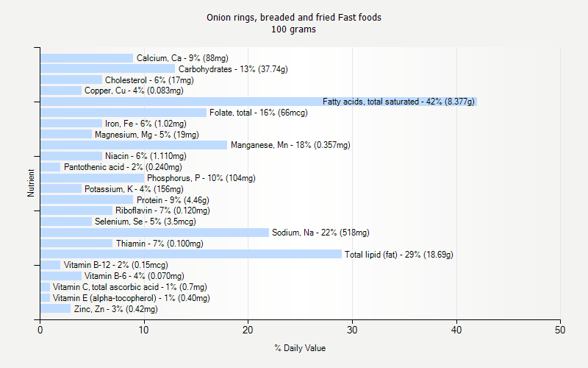Click the 50 tick label on x-axis
The width and height of the screenshot is (588, 368).
(560, 330)
